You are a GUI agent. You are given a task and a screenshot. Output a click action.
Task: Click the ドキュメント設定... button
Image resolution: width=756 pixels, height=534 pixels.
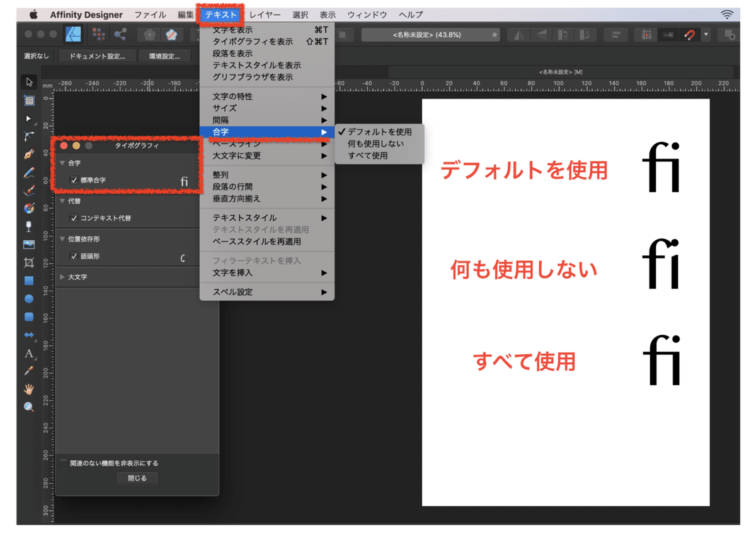pos(97,56)
